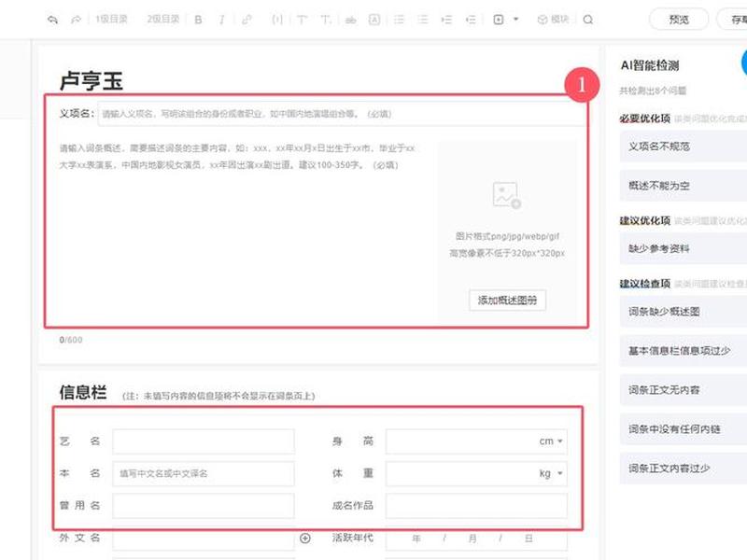Screen dimensions: 747x560
Task: Click the 预览 preview button
Action: (x=679, y=20)
